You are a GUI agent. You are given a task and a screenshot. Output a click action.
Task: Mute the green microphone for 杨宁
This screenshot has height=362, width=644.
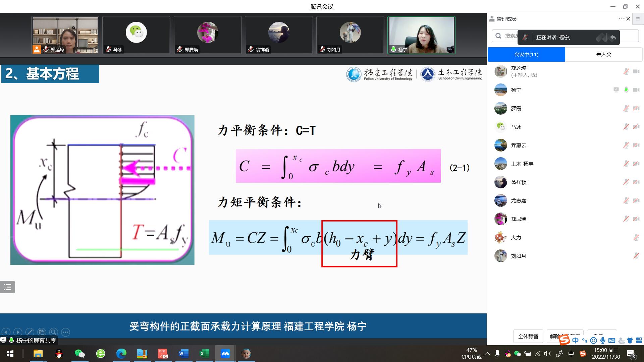626,90
